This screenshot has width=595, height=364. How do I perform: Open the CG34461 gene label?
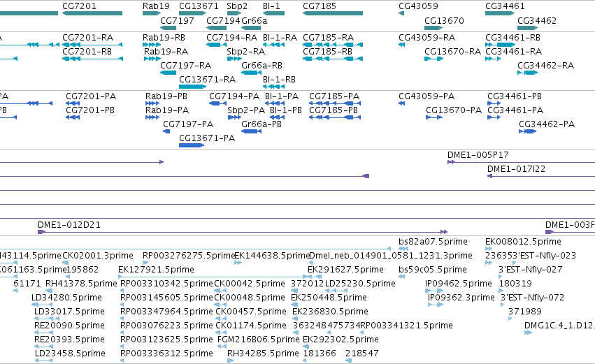[x=505, y=6]
